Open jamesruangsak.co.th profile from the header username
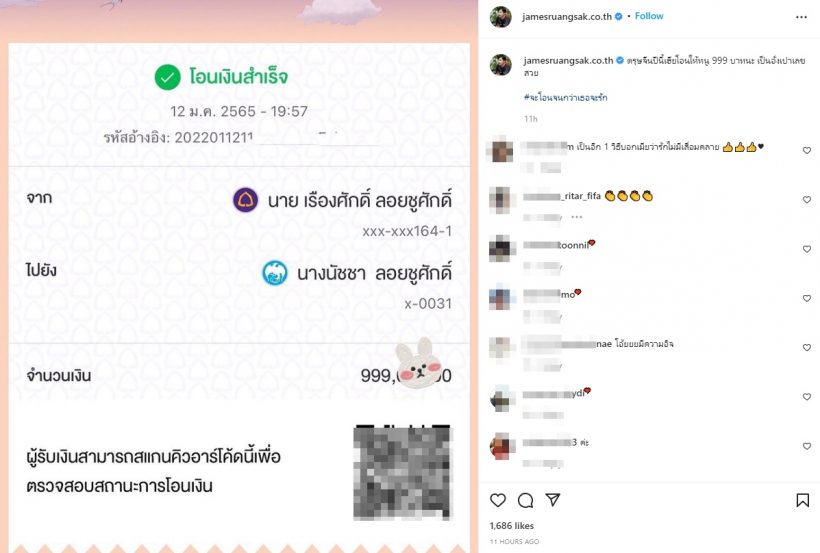Image resolution: width=820 pixels, height=553 pixels. point(567,16)
